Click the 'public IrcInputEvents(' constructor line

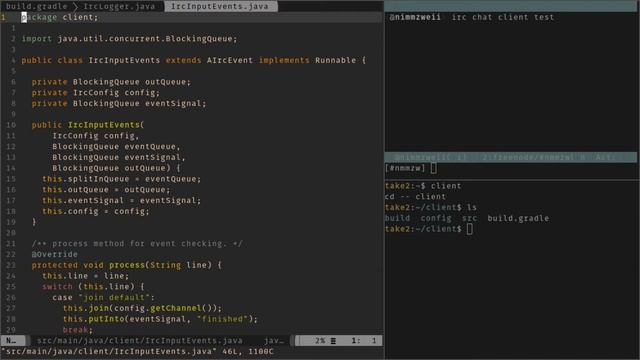pyautogui.click(x=88, y=125)
